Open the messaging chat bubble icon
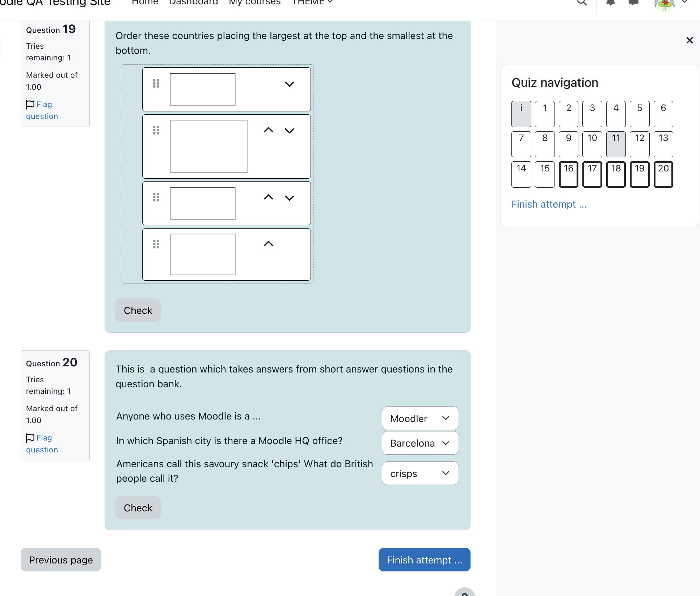700x596 pixels. click(633, 2)
